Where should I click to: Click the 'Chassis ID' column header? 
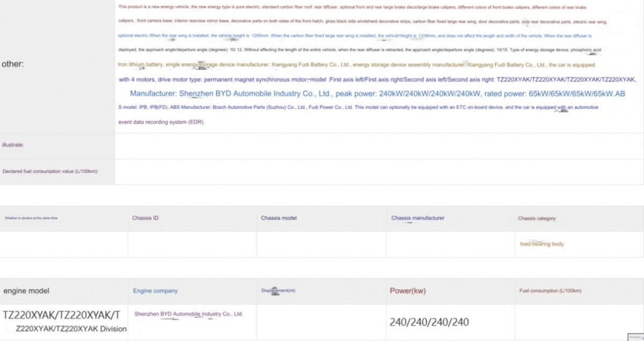click(145, 218)
